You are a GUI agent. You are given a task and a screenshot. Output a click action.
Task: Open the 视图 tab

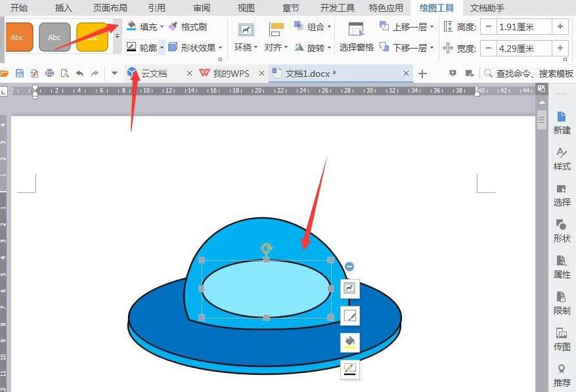coord(246,8)
